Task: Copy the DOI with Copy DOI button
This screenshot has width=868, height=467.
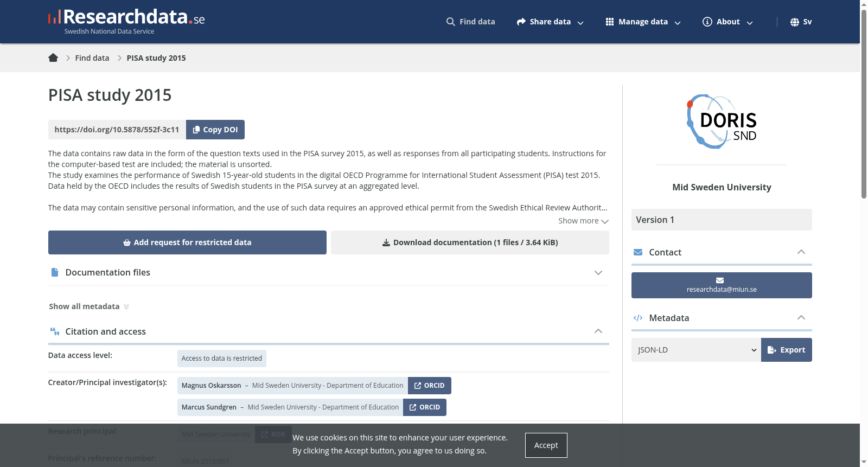Action: click(x=215, y=130)
